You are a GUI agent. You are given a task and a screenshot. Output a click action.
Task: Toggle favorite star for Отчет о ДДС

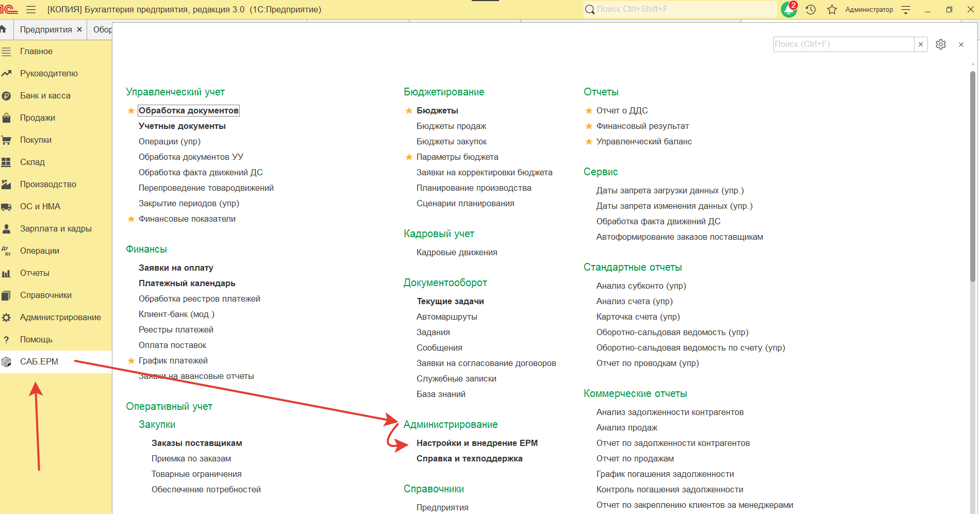[589, 111]
